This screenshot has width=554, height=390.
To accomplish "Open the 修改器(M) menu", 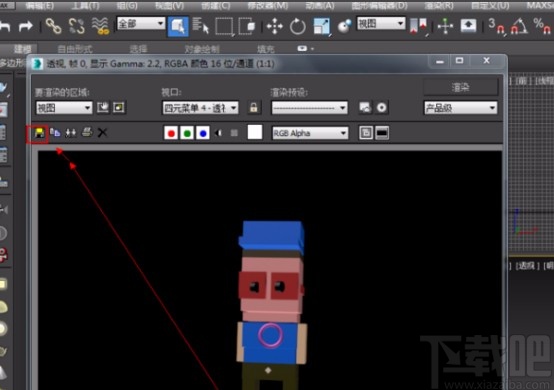I will tap(267, 6).
